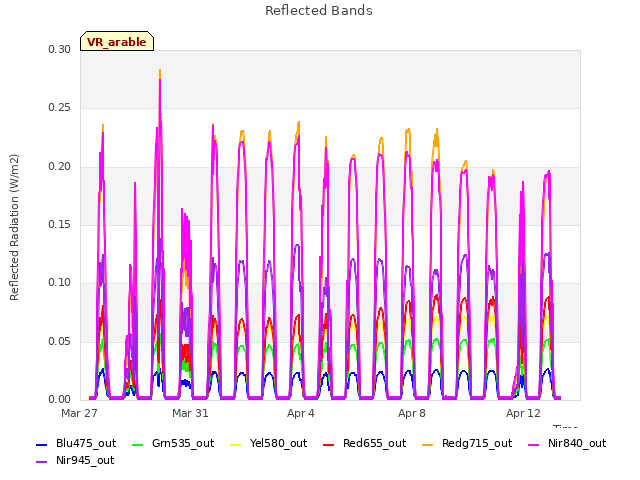Image resolution: width=640 pixels, height=480 pixels.
Task: Click the Nir945_out legend label
Action: point(85,460)
